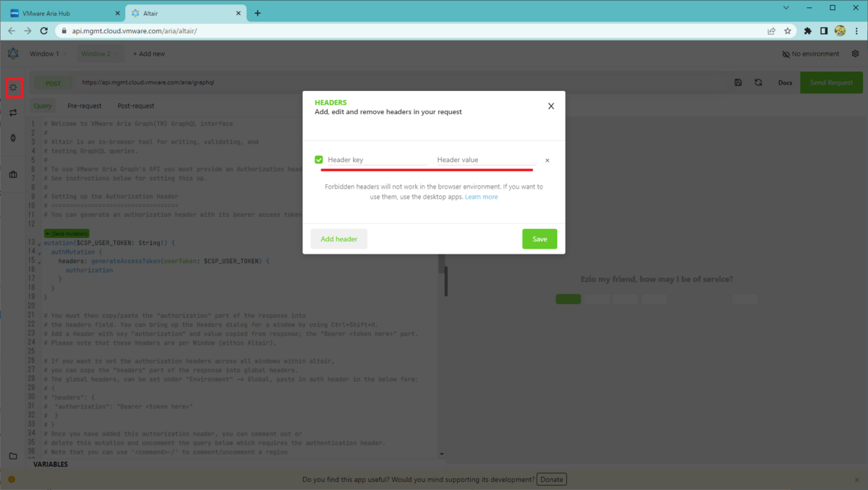This screenshot has width=868, height=490.
Task: Click the HEADERS dialog title
Action: [331, 103]
